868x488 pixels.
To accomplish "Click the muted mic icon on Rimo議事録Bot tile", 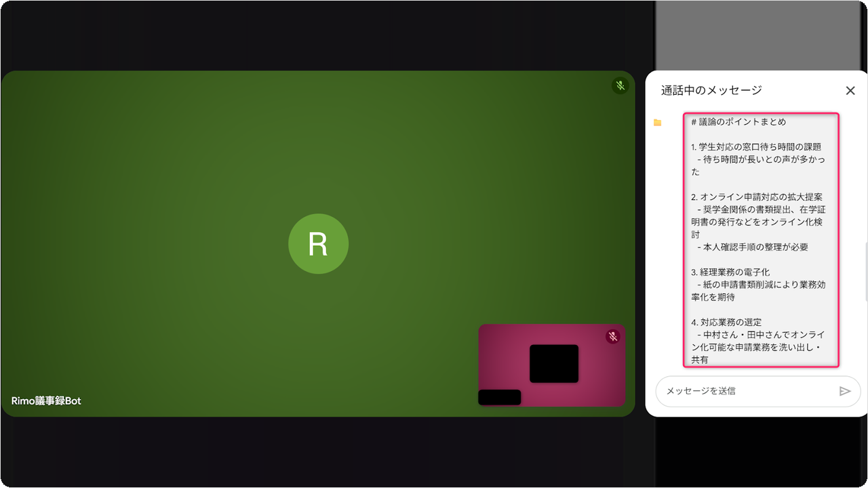I will (620, 86).
